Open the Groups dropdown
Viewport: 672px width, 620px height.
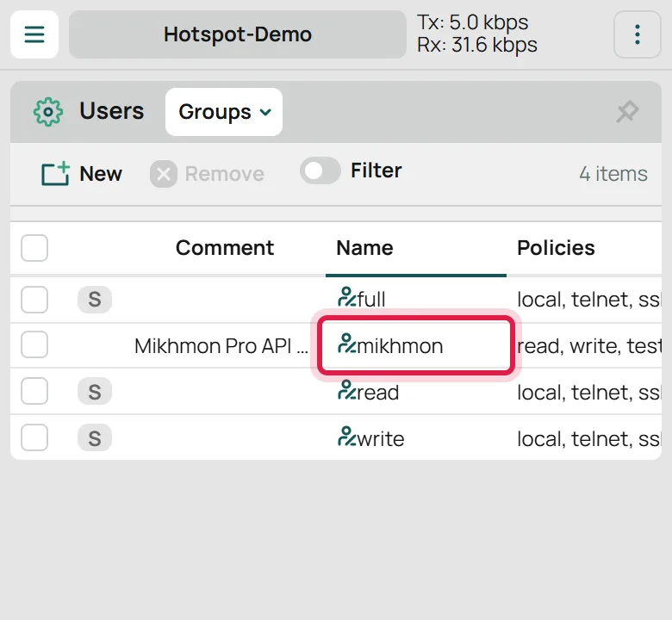click(224, 112)
